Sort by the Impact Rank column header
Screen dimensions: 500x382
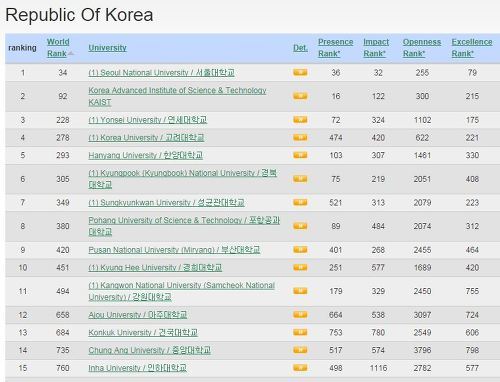pos(376,48)
